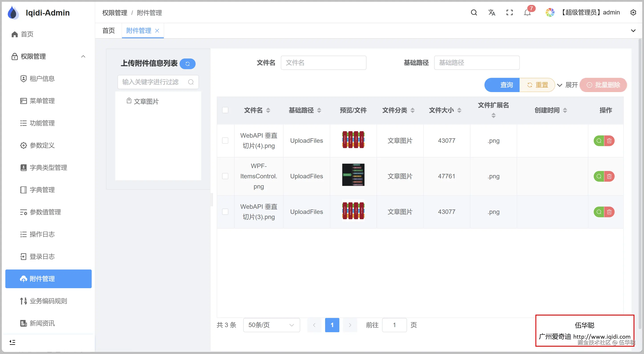
Task: Switch to the 首页 tab
Action: coord(109,30)
